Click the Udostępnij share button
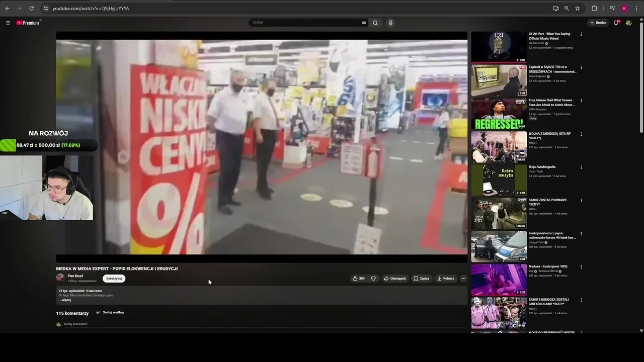644x362 pixels. [394, 279]
